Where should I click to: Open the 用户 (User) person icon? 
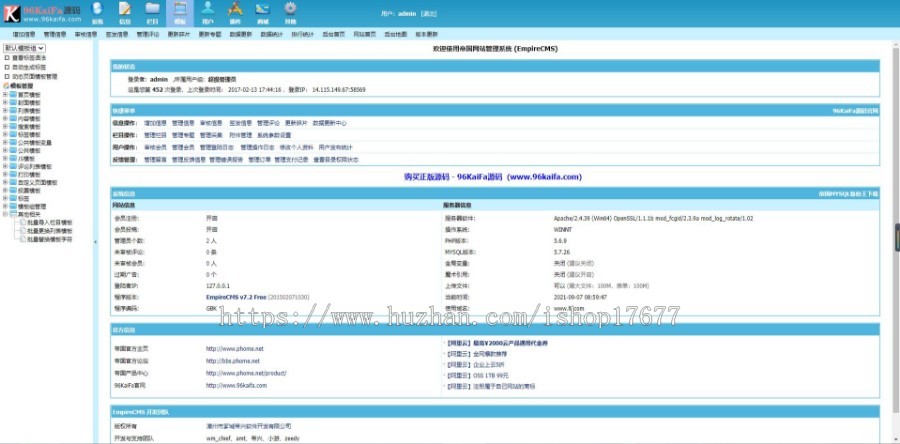tap(207, 9)
